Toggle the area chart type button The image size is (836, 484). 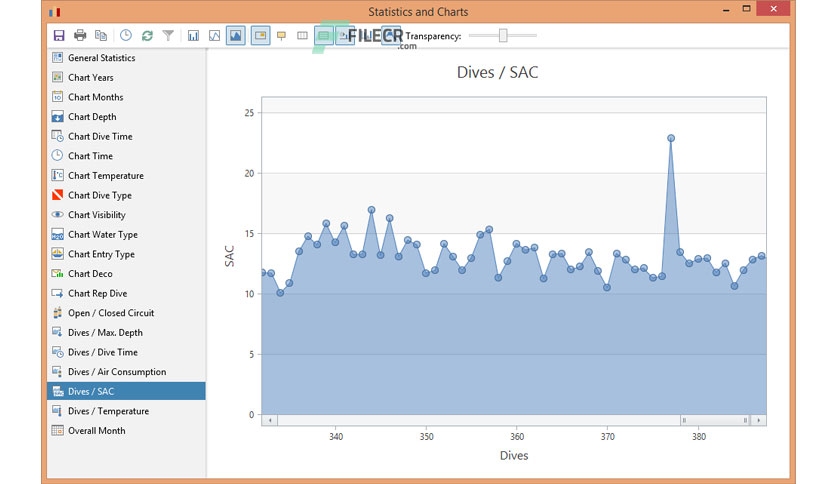[235, 36]
